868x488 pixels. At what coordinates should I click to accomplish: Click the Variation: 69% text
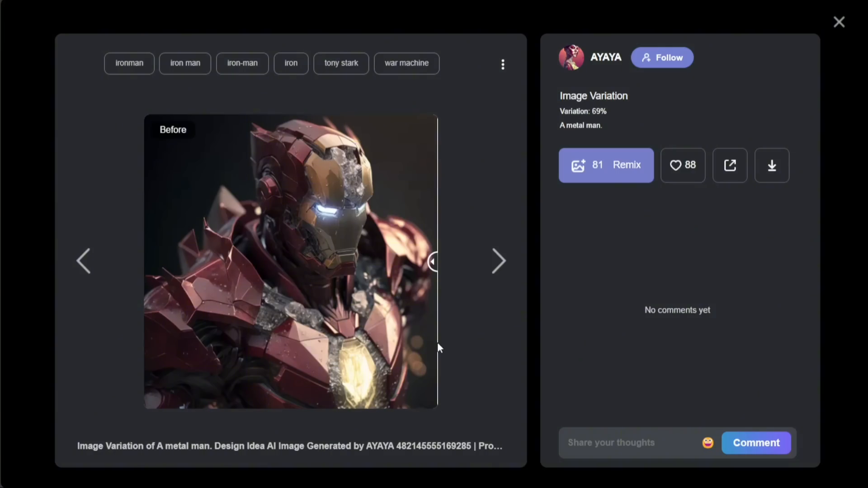coord(583,111)
